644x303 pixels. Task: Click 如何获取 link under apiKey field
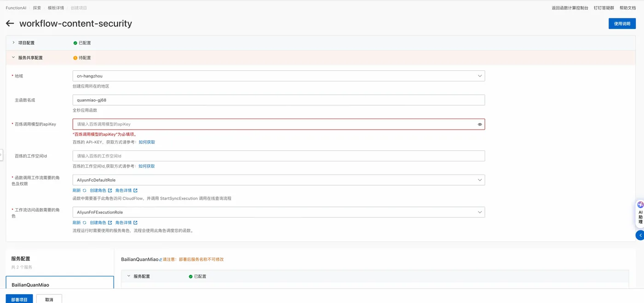tap(147, 142)
